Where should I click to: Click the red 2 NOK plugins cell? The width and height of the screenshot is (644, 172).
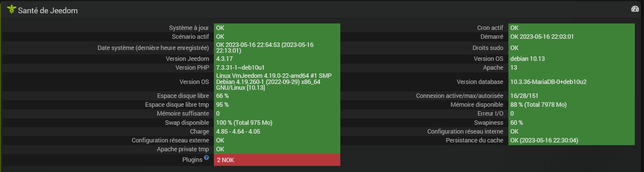pyautogui.click(x=277, y=160)
